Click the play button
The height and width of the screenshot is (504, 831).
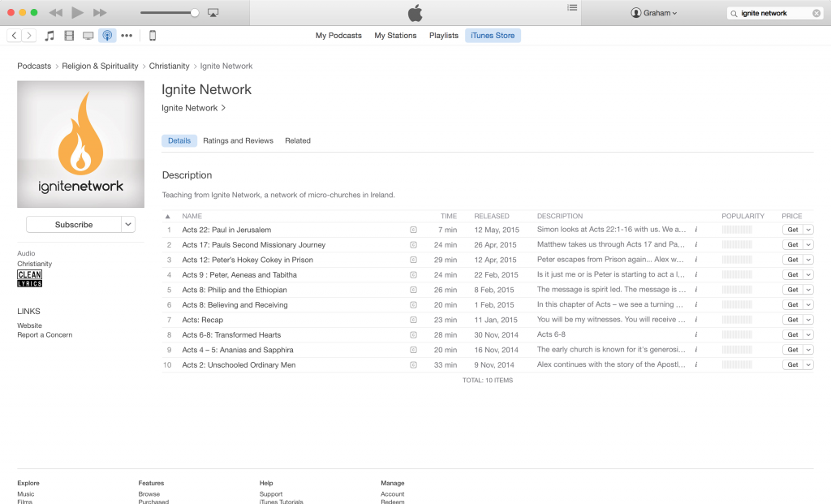[x=77, y=12]
